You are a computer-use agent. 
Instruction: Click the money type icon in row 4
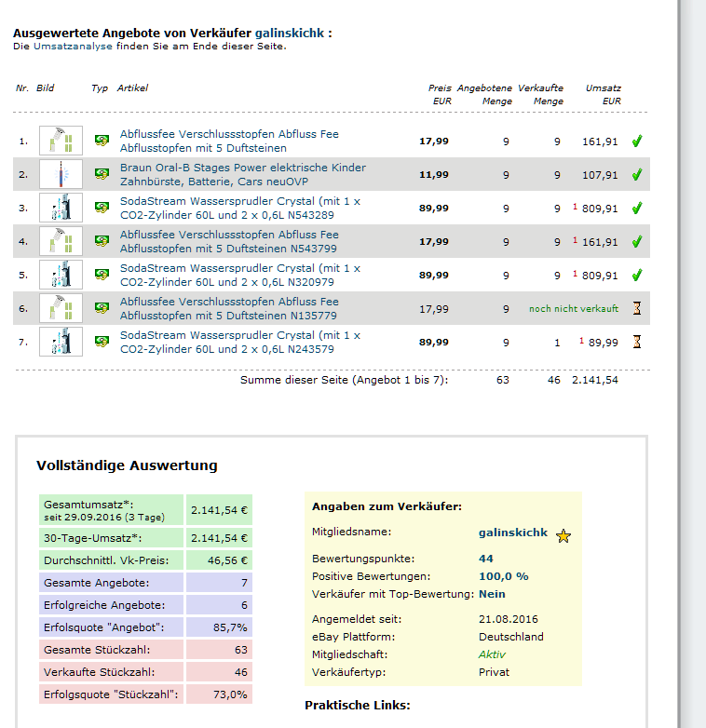pos(102,240)
